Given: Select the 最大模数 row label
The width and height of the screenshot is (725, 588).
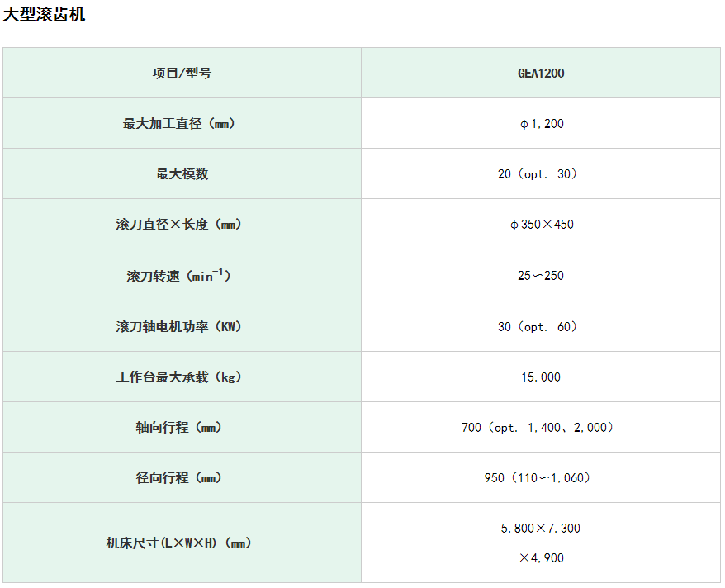Looking at the screenshot, I should tap(182, 174).
